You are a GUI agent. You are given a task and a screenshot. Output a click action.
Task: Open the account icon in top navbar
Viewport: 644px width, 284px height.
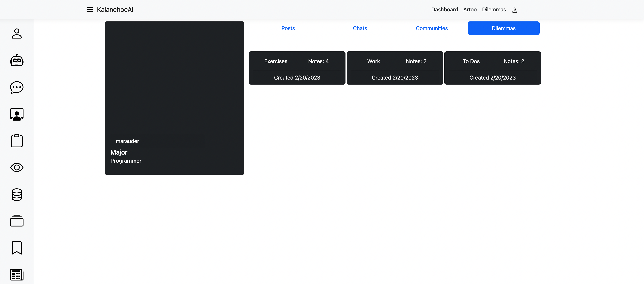(x=514, y=10)
